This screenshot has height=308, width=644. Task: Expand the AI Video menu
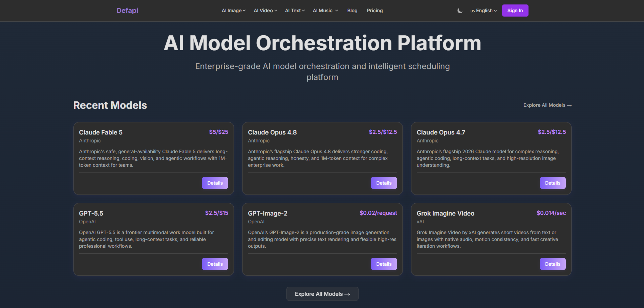click(x=265, y=11)
